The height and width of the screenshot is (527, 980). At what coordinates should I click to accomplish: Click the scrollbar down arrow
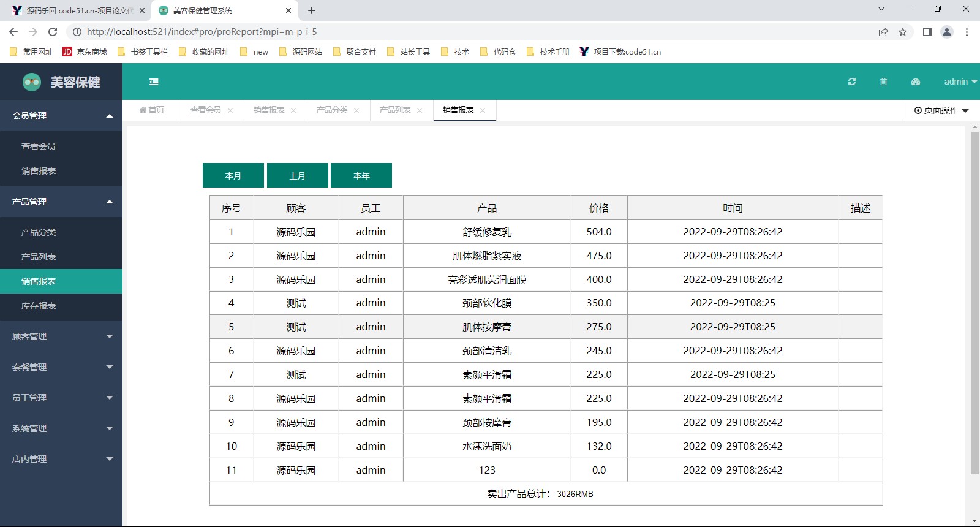click(974, 521)
